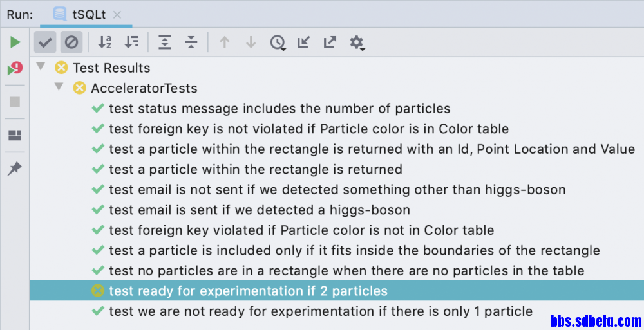Collapse the AcceleratorTests node
Viewport: 644px width, 330px height.
click(59, 86)
